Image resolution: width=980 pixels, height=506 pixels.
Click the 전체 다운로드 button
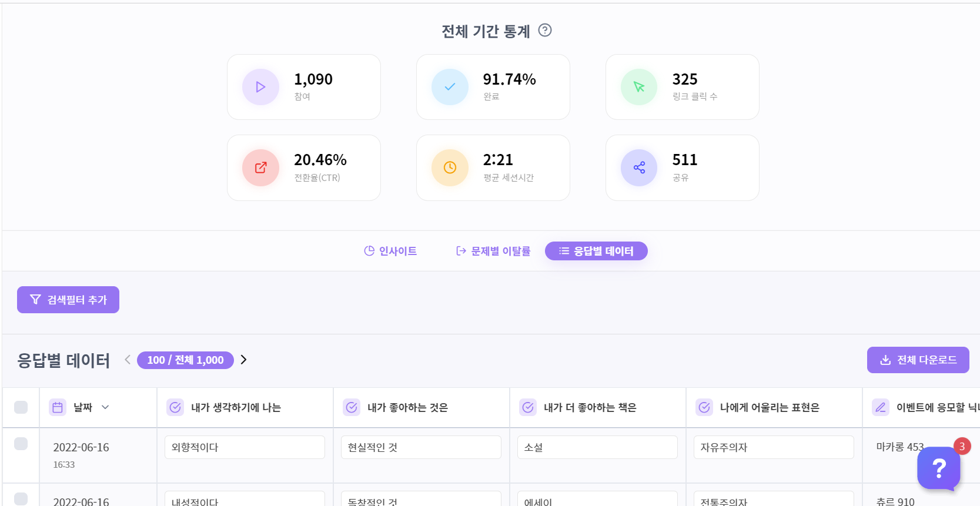[x=918, y=360]
